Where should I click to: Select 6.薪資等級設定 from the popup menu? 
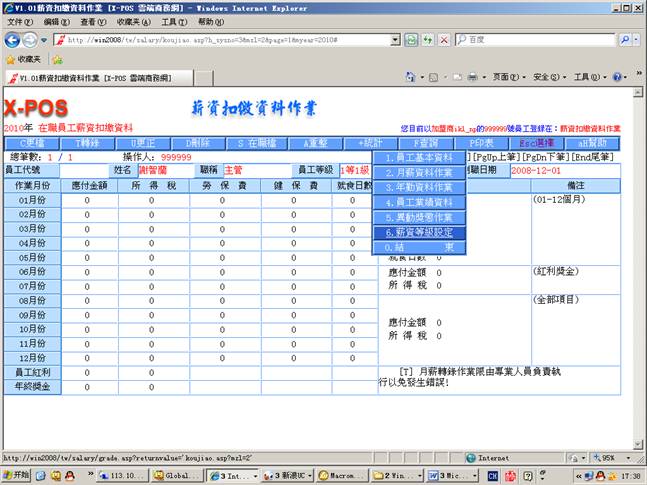[419, 232]
